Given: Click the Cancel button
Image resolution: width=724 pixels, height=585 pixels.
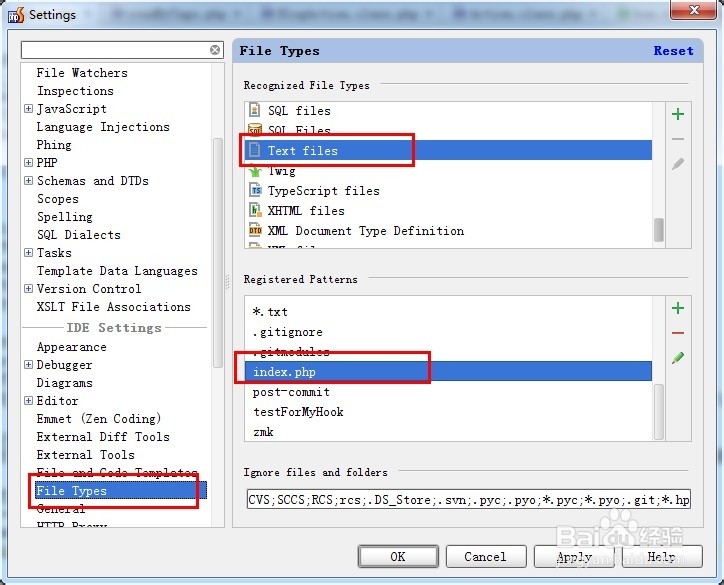Looking at the screenshot, I should 486,557.
